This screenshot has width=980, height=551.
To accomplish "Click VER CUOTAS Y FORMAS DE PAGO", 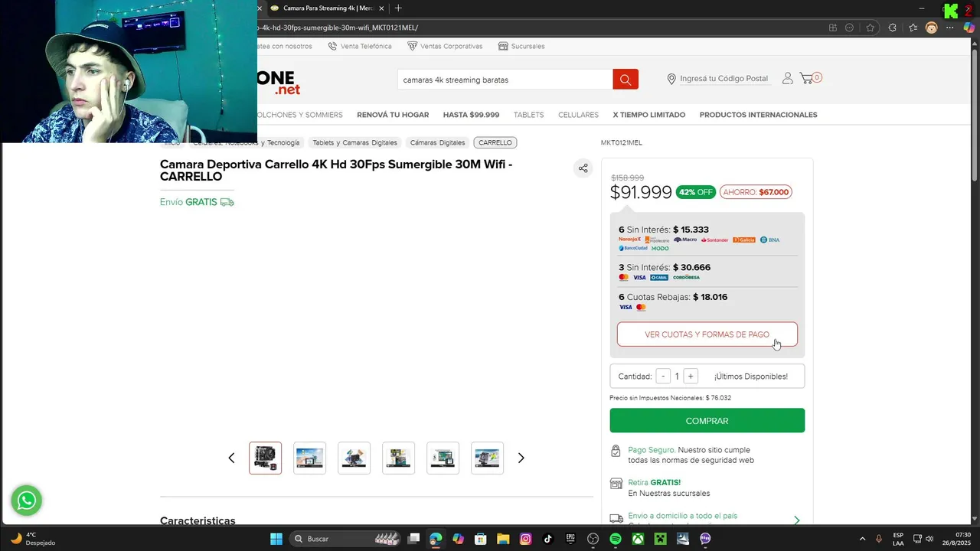I will (707, 334).
